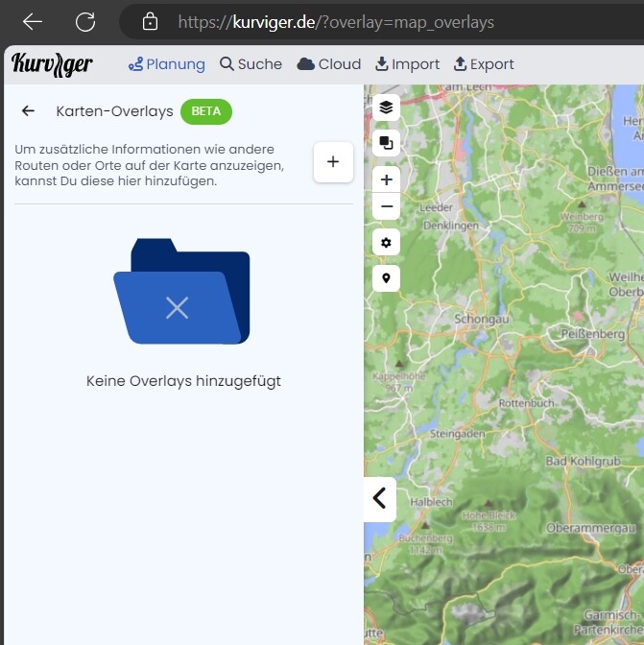Viewport: 644px width, 645px height.
Task: Go back from Karten-Overlays panel
Action: coord(29,111)
